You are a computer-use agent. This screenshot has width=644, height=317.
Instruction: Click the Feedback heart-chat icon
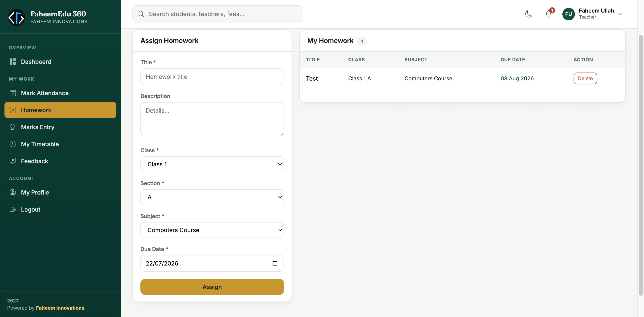(13, 161)
